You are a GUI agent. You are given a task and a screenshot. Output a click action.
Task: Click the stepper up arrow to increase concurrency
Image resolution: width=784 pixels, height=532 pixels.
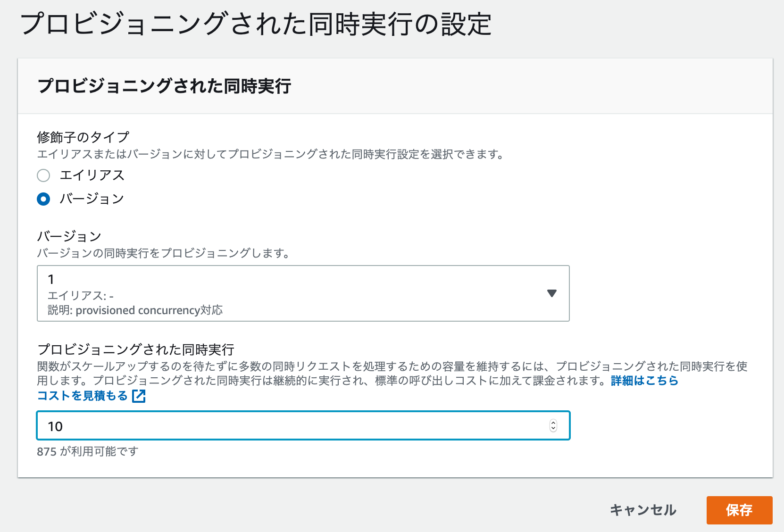(x=554, y=422)
